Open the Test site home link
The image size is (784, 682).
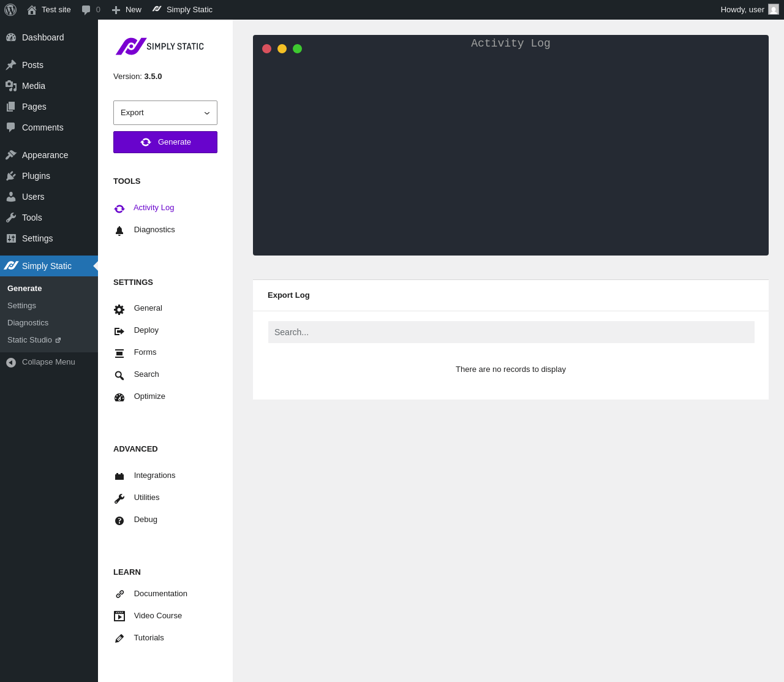(49, 10)
